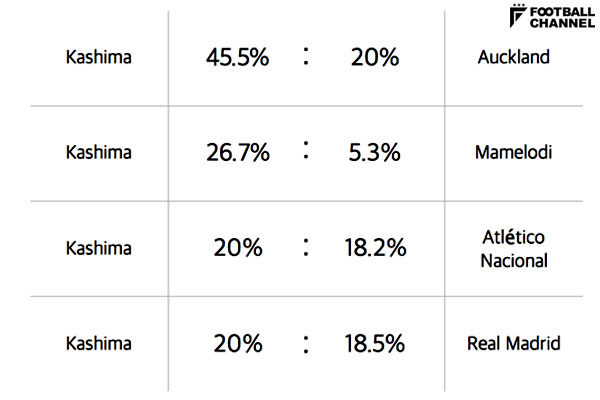Select the Auckland team name
This screenshot has width=600, height=400.
click(514, 57)
